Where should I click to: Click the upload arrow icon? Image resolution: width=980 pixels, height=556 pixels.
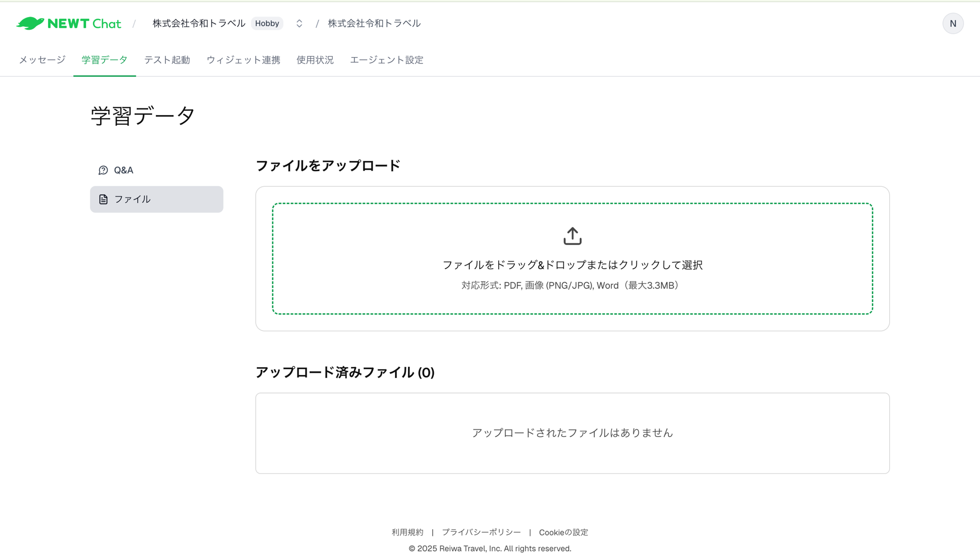pyautogui.click(x=572, y=236)
